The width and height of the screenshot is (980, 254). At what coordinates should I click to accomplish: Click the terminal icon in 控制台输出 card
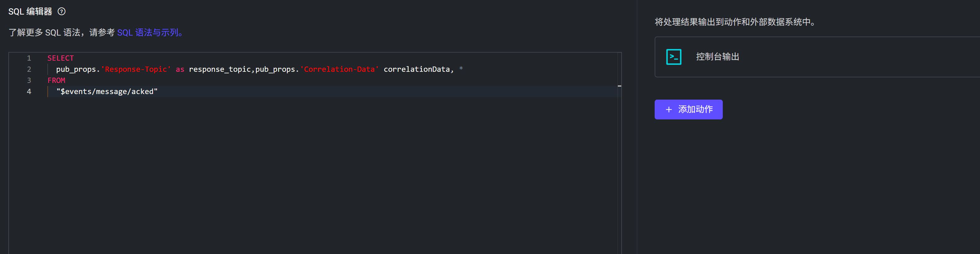[x=673, y=57]
